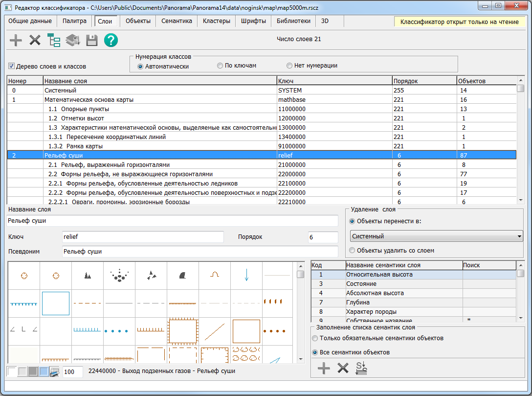Click the layer tree structure icon
This screenshot has height=396, width=532.
point(54,40)
